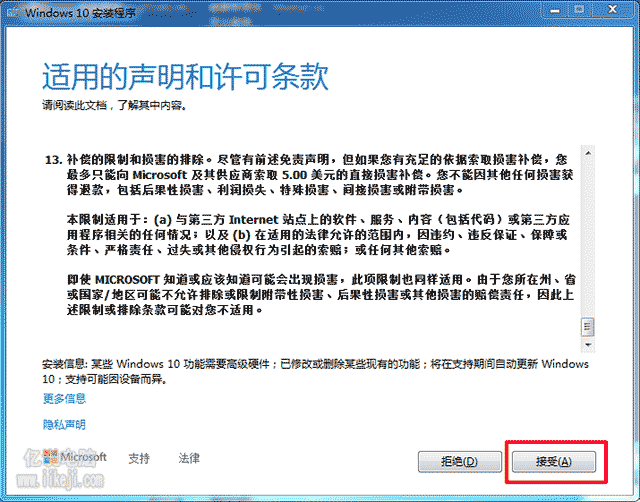Viewport: 640px width, 502px height.
Task: Click the 拒绝(D) decline button
Action: (x=460, y=462)
